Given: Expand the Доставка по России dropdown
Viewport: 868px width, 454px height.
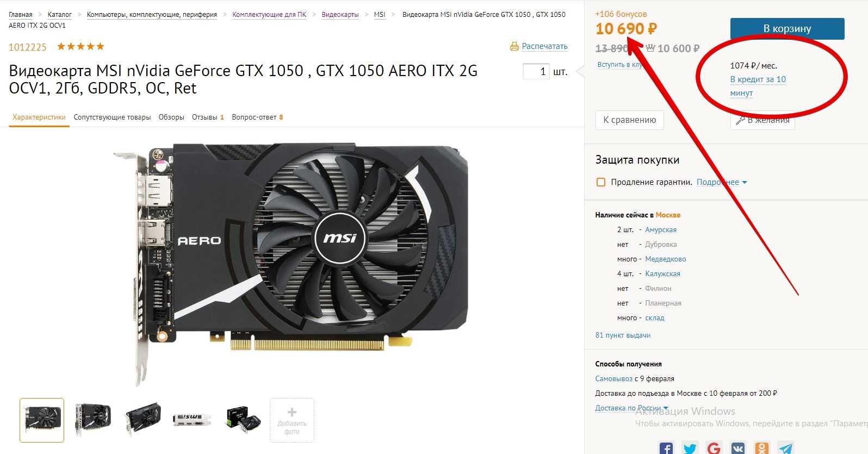Looking at the screenshot, I should point(631,408).
